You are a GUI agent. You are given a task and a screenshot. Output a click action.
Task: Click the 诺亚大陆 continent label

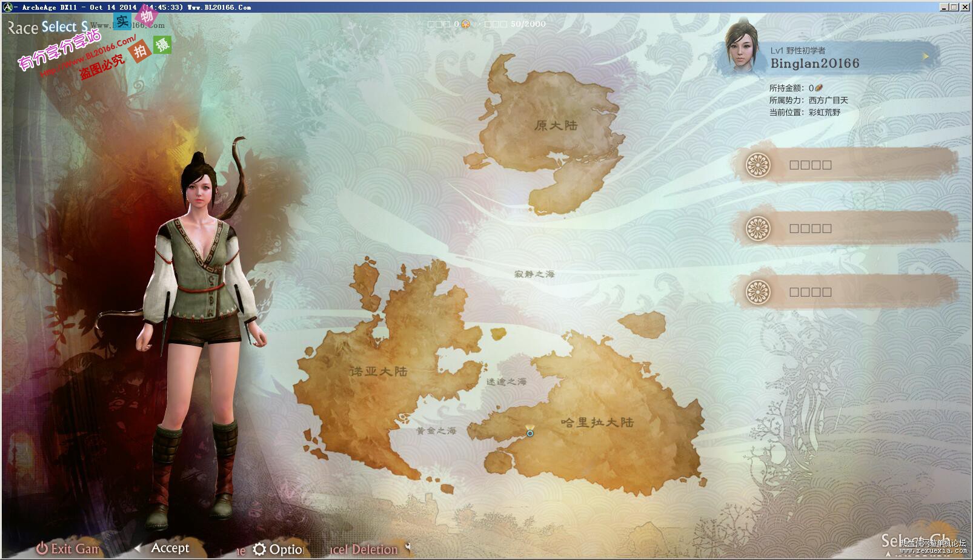click(x=378, y=371)
